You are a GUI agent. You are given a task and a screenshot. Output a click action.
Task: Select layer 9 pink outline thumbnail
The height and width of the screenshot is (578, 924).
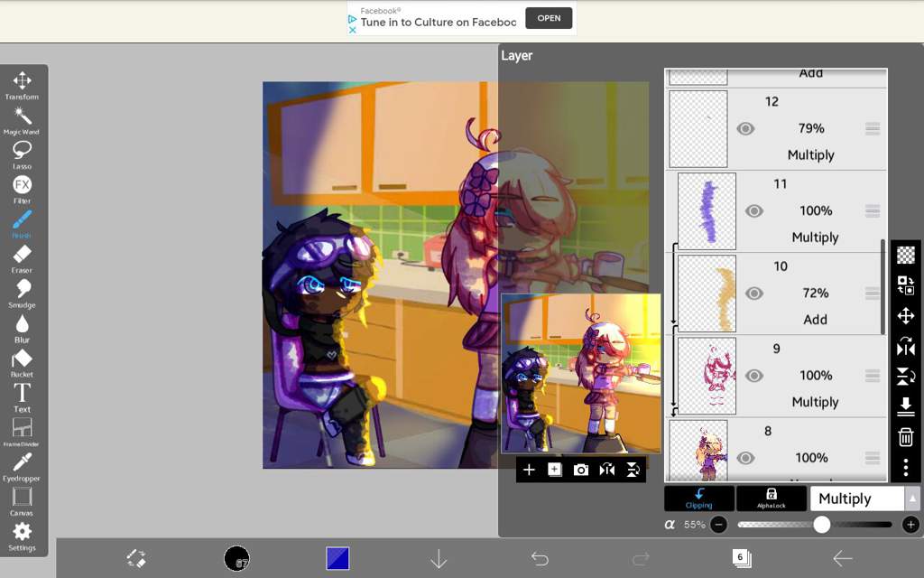pyautogui.click(x=707, y=376)
